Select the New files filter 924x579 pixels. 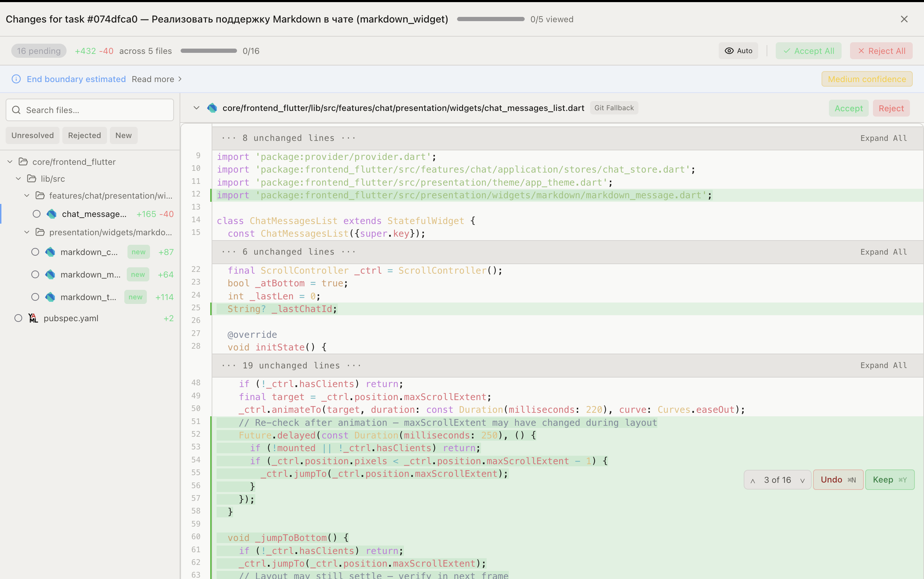[123, 135]
